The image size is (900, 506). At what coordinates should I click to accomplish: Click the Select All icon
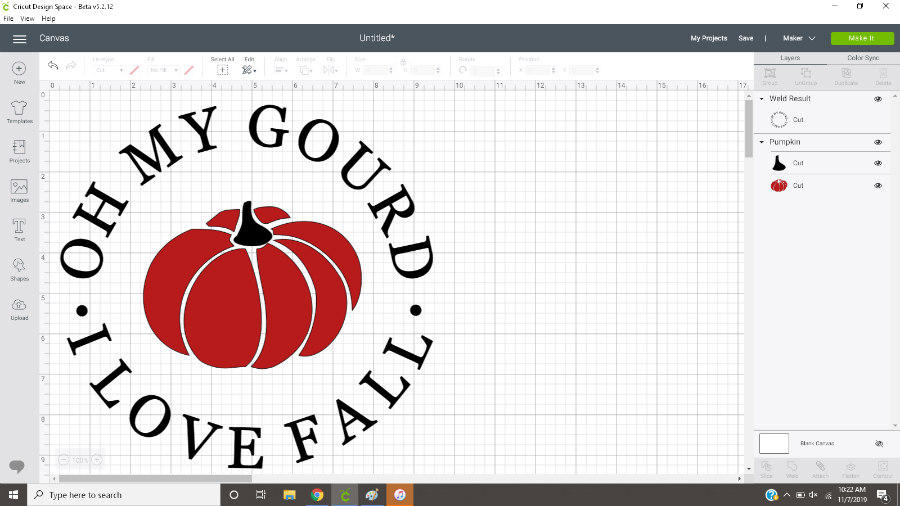tap(222, 69)
